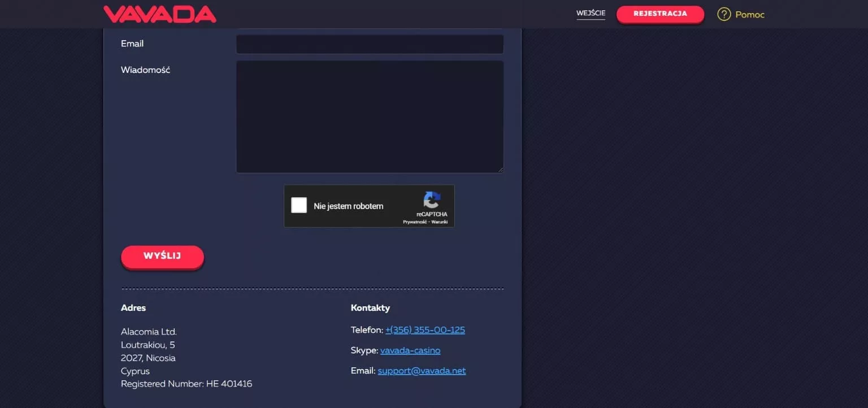The width and height of the screenshot is (868, 408).
Task: Click the question mark help icon
Action: point(723,14)
